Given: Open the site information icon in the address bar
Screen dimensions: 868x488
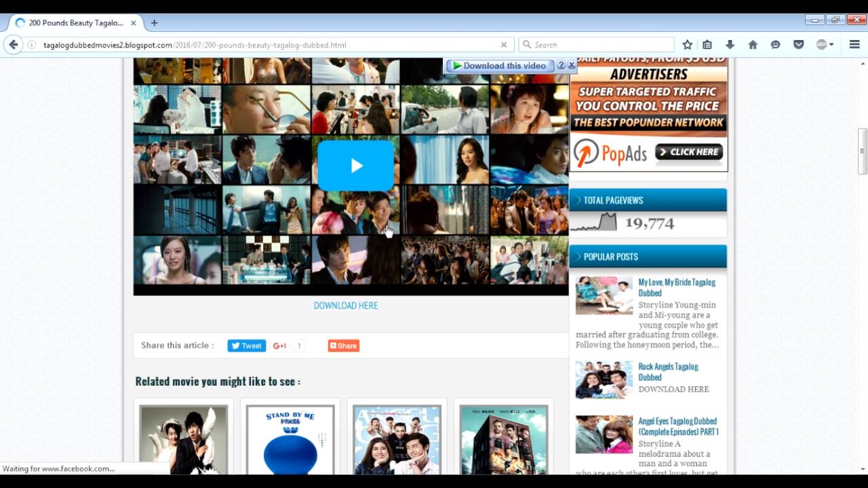Looking at the screenshot, I should [32, 45].
